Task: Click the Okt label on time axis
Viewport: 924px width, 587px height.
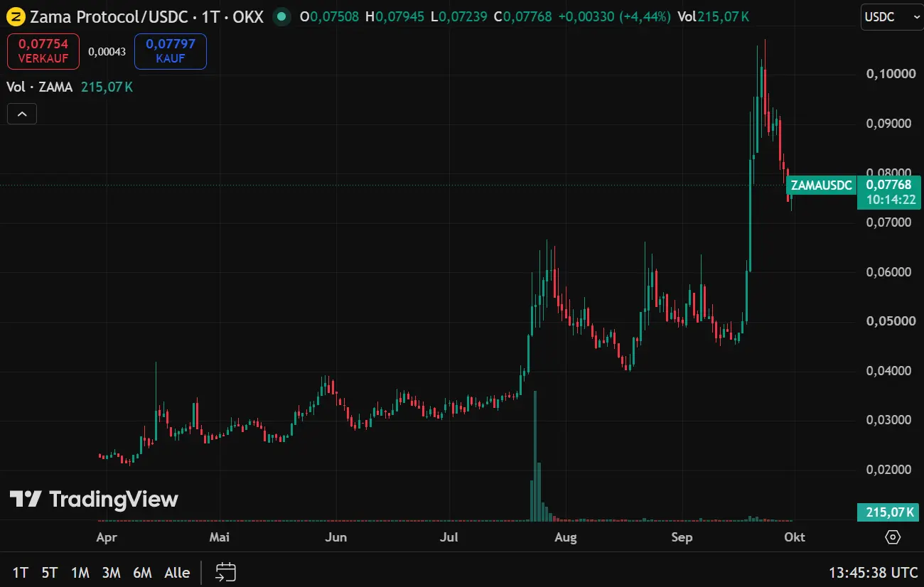Action: coord(795,537)
